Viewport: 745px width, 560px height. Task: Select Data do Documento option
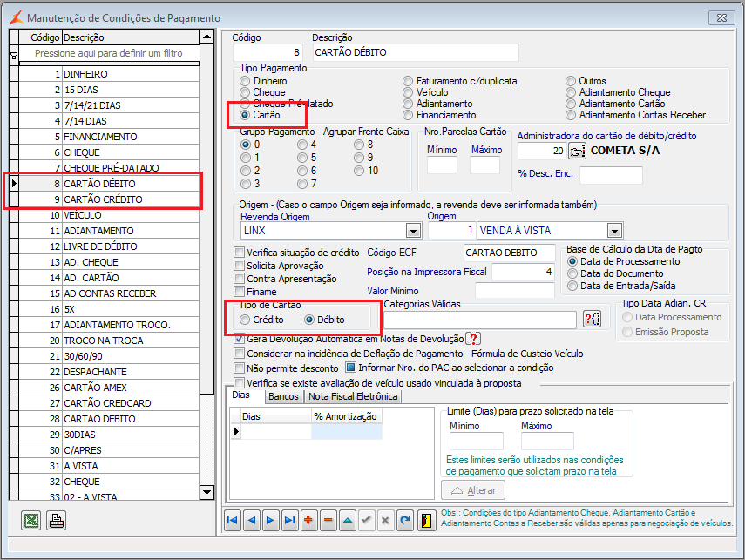pyautogui.click(x=615, y=273)
